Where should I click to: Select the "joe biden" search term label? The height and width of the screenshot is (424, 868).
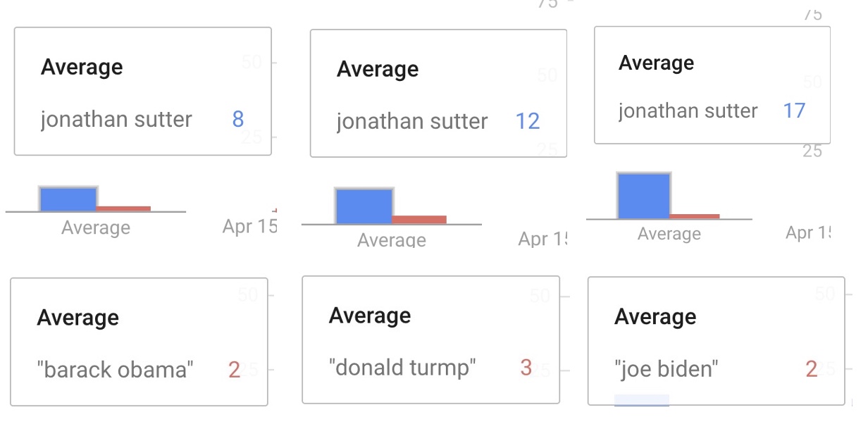click(x=666, y=368)
